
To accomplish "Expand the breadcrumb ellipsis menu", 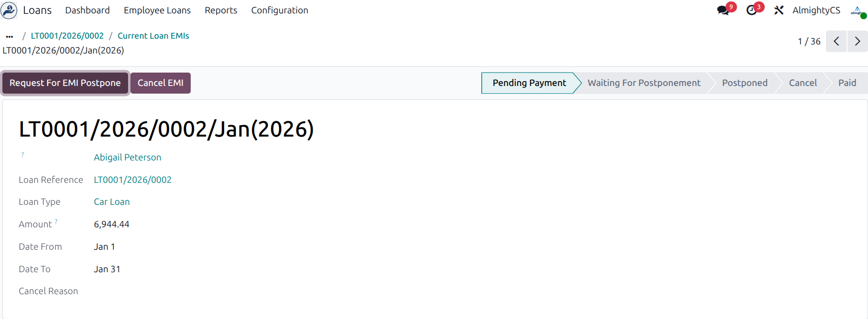I will coord(10,36).
